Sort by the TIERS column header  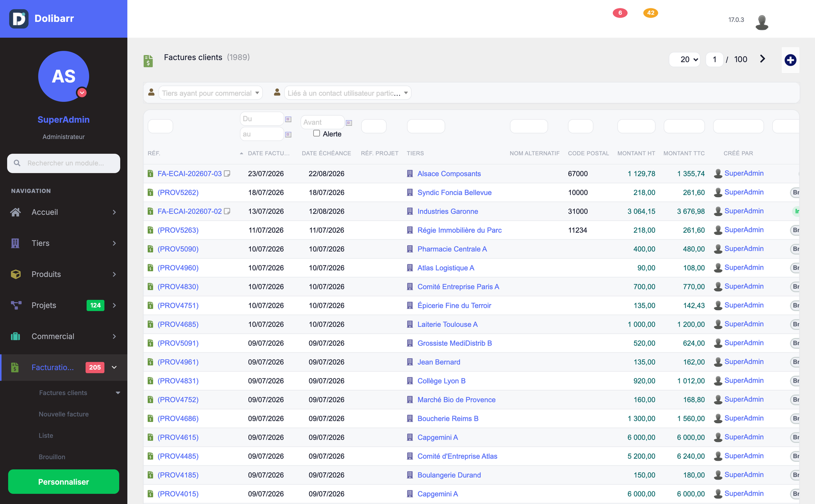coord(415,153)
